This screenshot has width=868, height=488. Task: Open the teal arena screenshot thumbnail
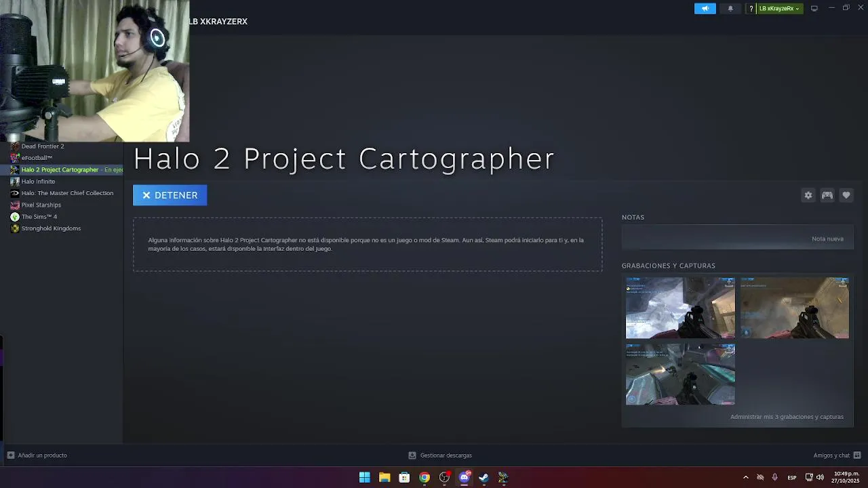680,374
